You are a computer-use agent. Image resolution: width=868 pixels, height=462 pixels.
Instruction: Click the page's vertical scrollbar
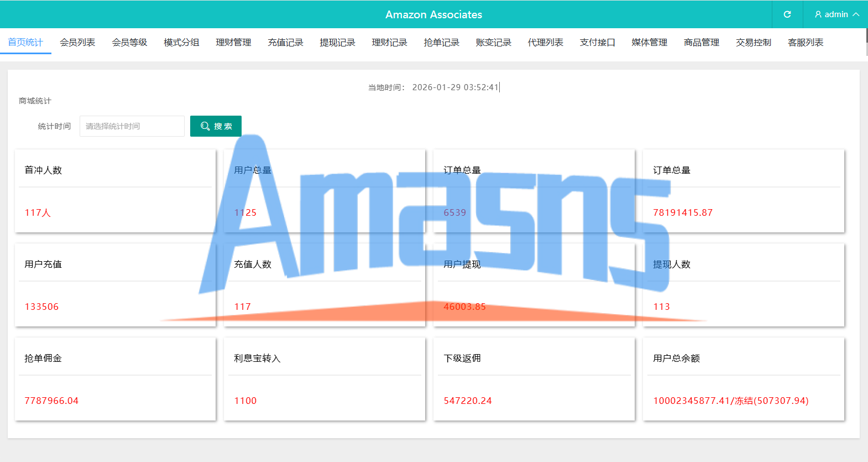tap(866, 42)
